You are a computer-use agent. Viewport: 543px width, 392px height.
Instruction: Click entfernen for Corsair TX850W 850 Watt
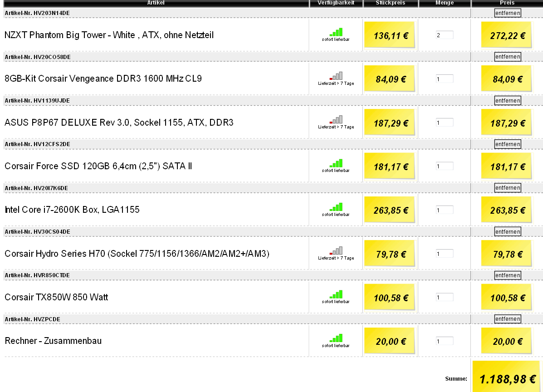[x=508, y=275]
